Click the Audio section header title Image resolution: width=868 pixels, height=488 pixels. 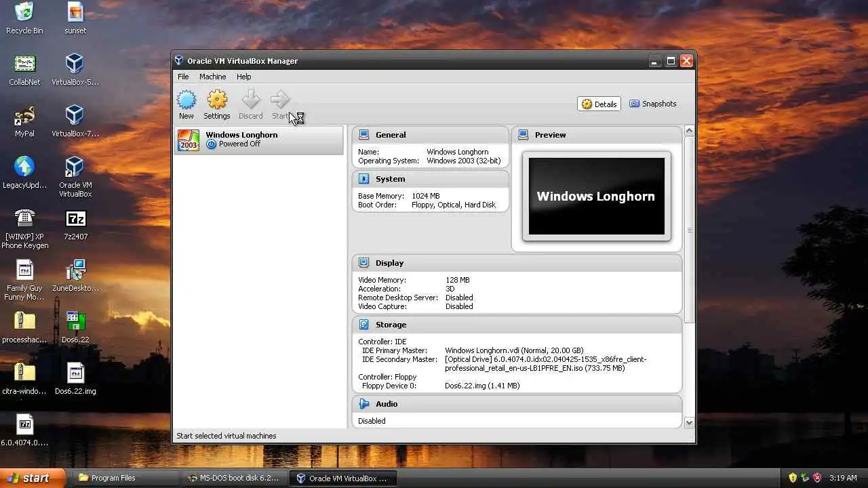click(x=387, y=404)
